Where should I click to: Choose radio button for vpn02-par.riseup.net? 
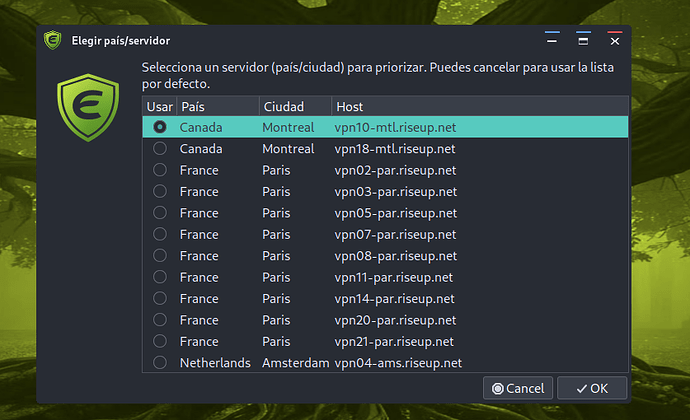coord(160,170)
